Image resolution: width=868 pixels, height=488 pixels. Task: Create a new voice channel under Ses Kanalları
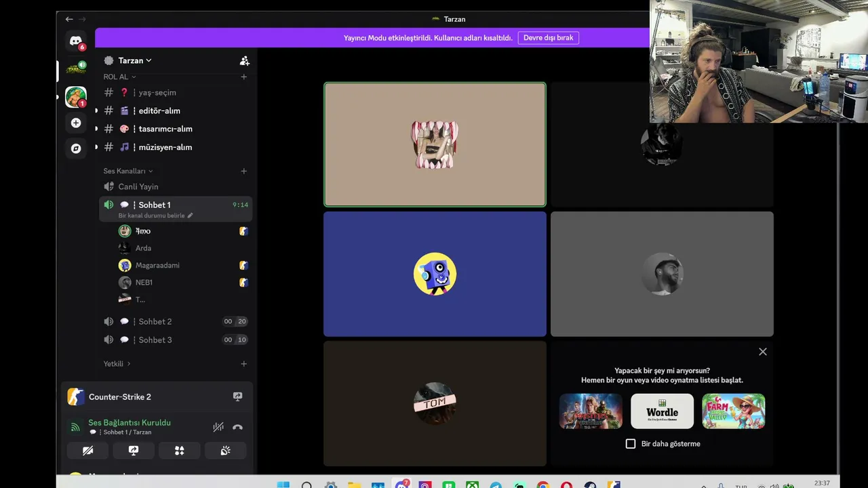(x=244, y=171)
